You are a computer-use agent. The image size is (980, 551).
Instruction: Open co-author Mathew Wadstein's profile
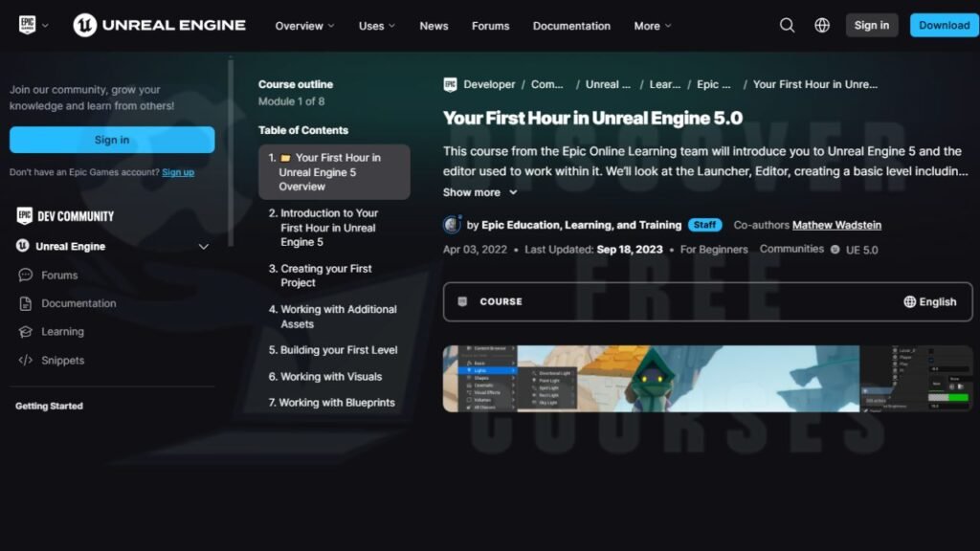pyautogui.click(x=836, y=225)
